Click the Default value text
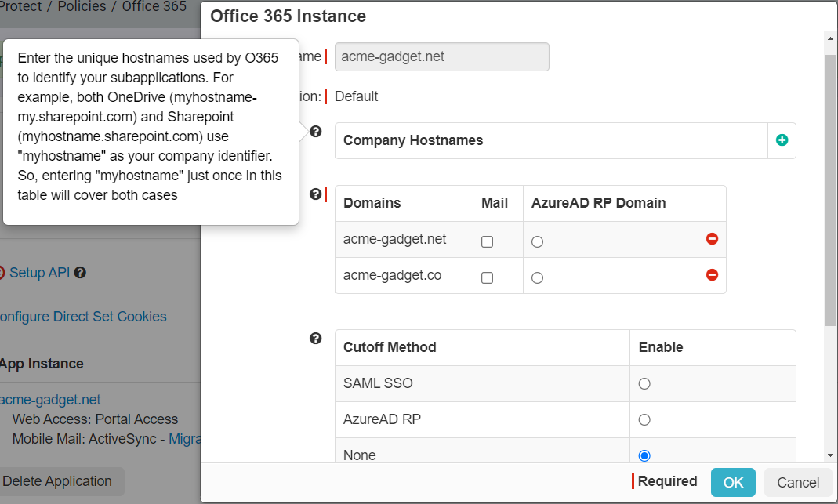This screenshot has height=504, width=838. point(356,96)
